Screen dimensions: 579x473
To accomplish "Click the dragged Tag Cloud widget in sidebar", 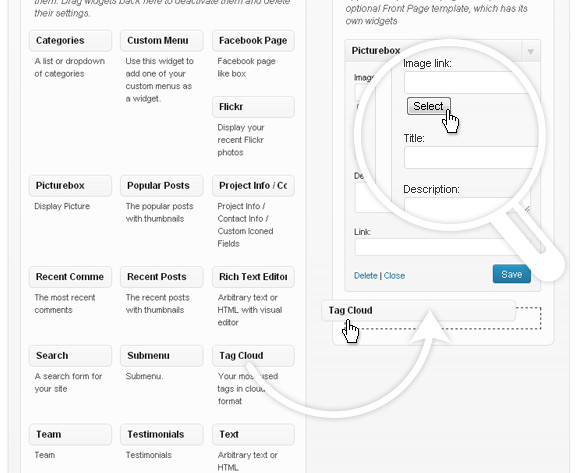I will point(418,311).
